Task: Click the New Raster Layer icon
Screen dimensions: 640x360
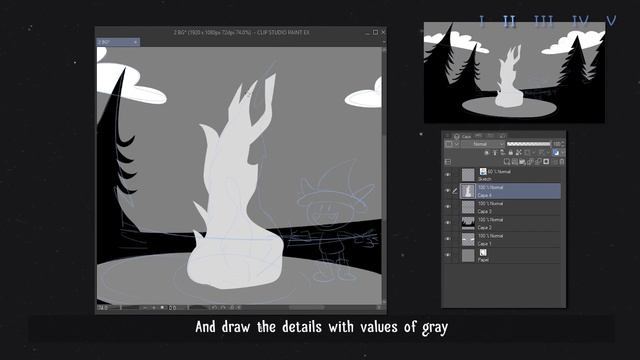Action: coord(507,162)
